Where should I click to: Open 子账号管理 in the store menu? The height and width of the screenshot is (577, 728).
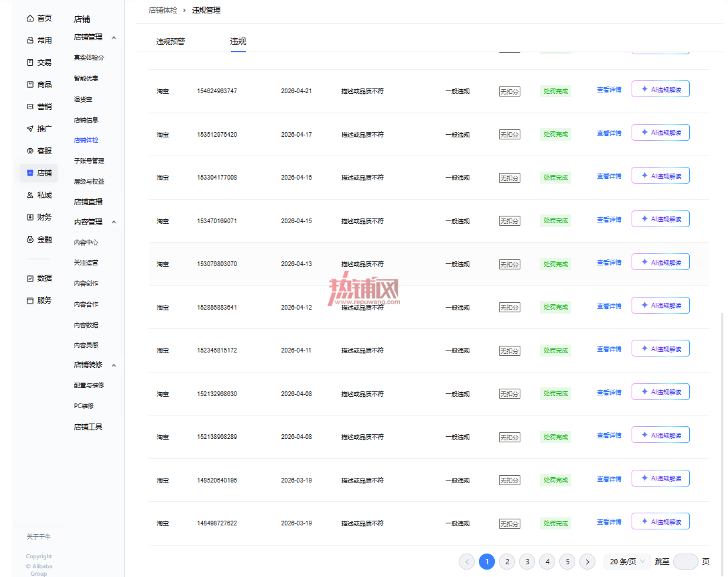pos(89,161)
